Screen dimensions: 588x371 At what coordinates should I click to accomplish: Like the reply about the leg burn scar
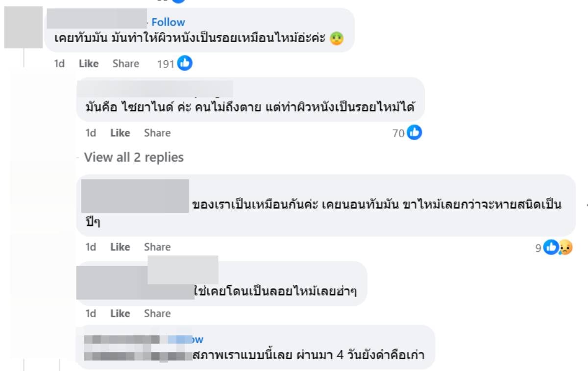pyautogui.click(x=120, y=247)
